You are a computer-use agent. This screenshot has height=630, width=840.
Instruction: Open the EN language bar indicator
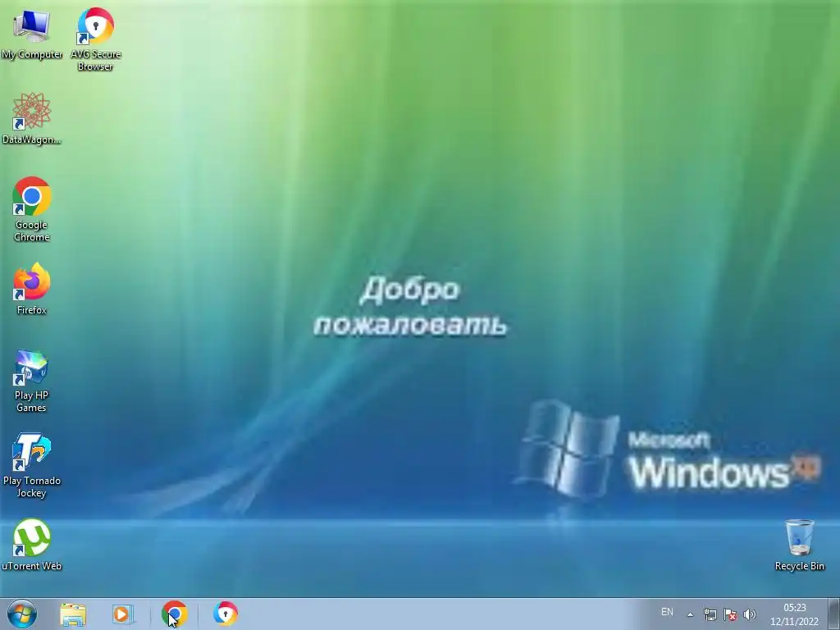pos(667,612)
